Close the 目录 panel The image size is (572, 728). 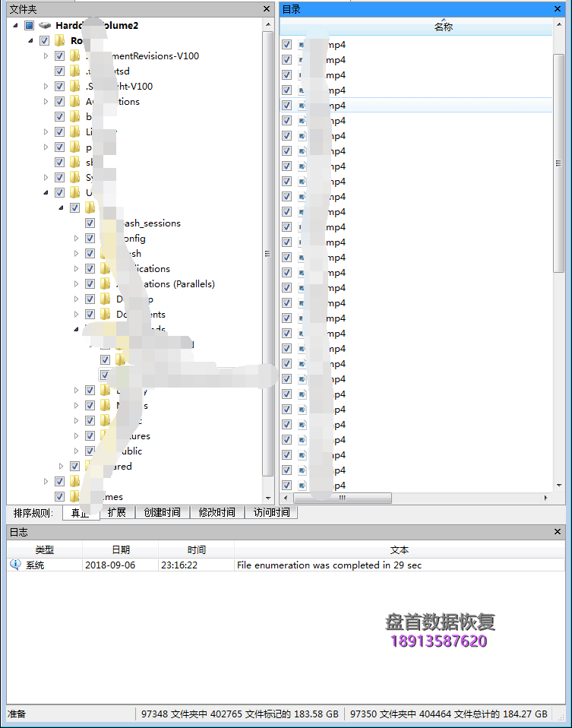click(558, 9)
